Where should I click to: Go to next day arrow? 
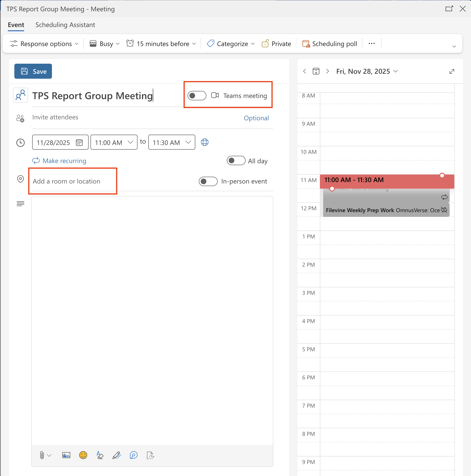point(327,71)
